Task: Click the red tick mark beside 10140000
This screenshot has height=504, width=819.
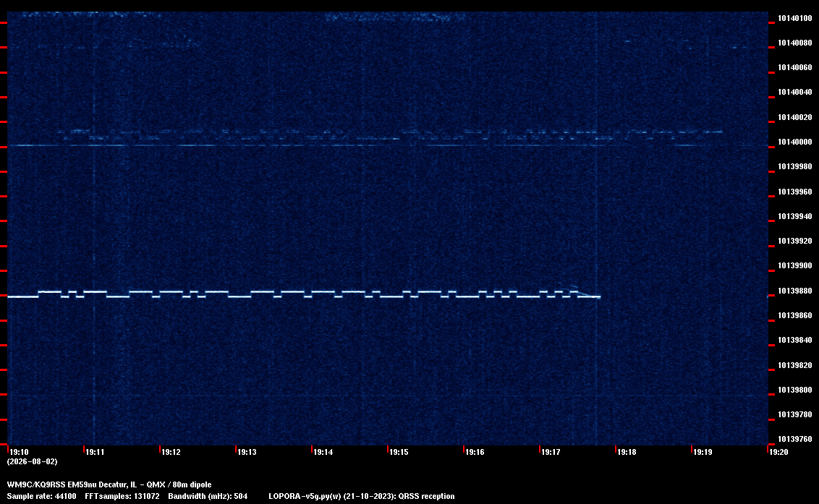Action: pos(771,147)
